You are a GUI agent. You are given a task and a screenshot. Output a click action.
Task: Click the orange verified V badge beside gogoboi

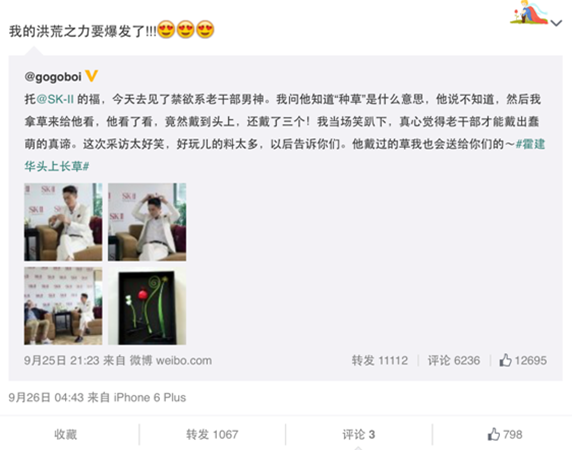[91, 76]
